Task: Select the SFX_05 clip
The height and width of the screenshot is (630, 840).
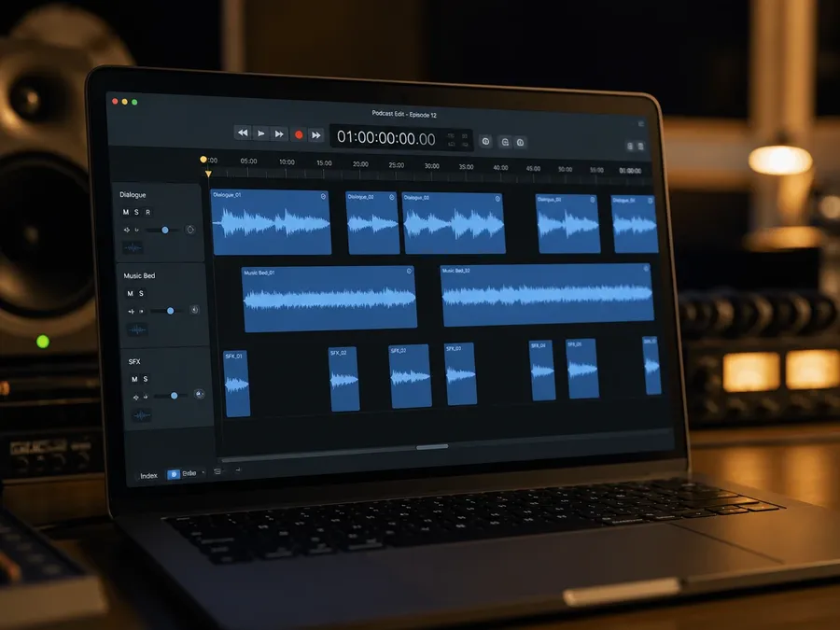Action: pos(581,369)
